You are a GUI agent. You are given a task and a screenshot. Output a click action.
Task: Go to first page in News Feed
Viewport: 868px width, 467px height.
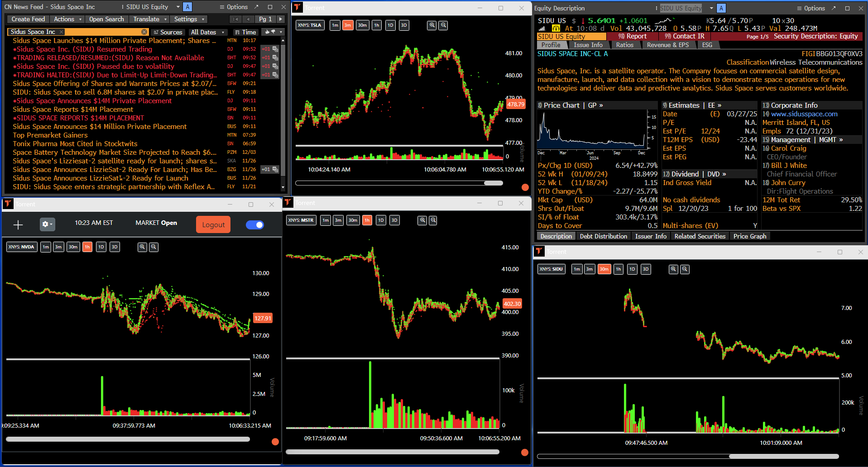click(x=235, y=19)
